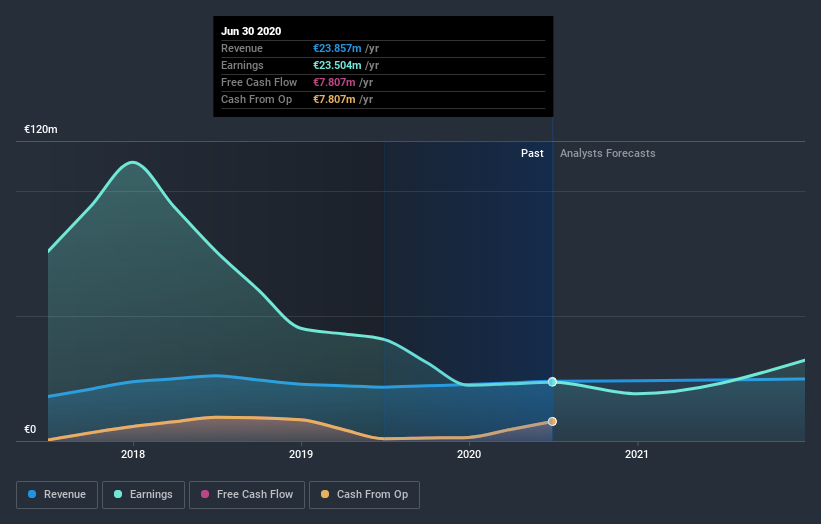
Task: Click the Past section label
Action: pyautogui.click(x=532, y=153)
